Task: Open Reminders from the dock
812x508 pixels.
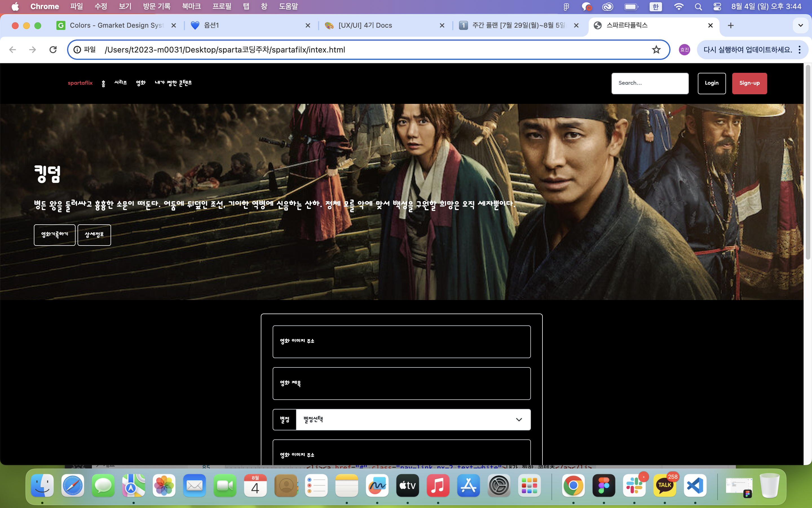Action: pos(316,485)
